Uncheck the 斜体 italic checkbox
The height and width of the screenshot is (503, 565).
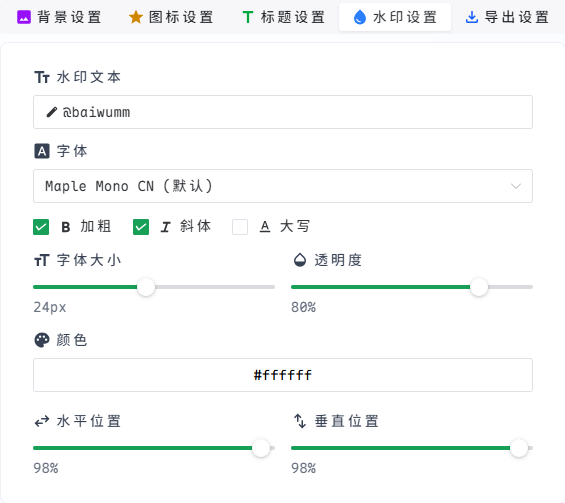(x=141, y=227)
